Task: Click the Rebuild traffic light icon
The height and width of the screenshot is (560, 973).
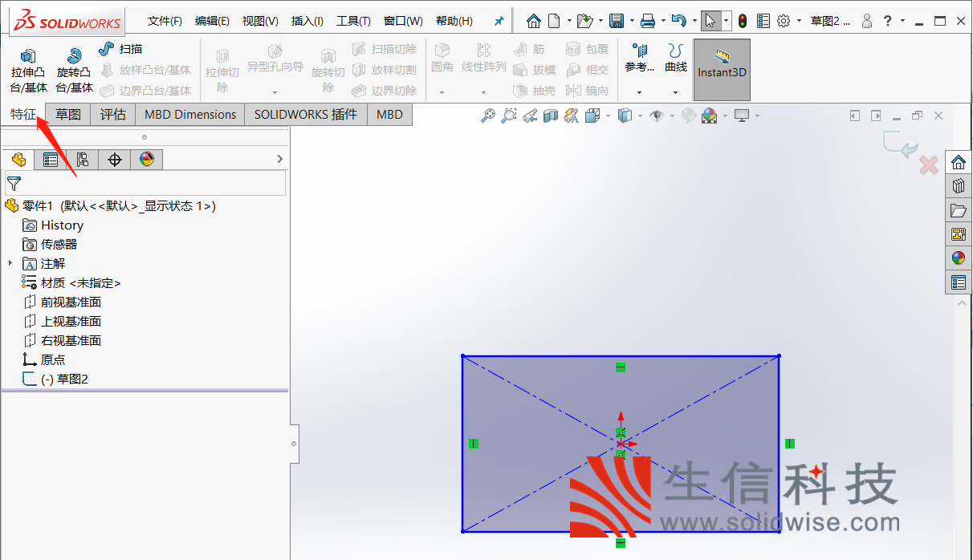Action: [743, 21]
